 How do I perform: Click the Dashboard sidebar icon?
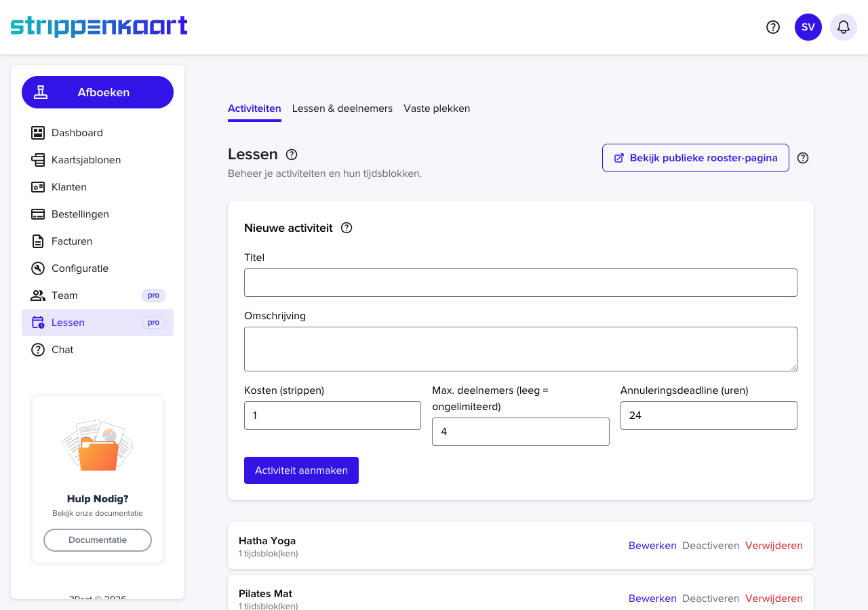(38, 133)
